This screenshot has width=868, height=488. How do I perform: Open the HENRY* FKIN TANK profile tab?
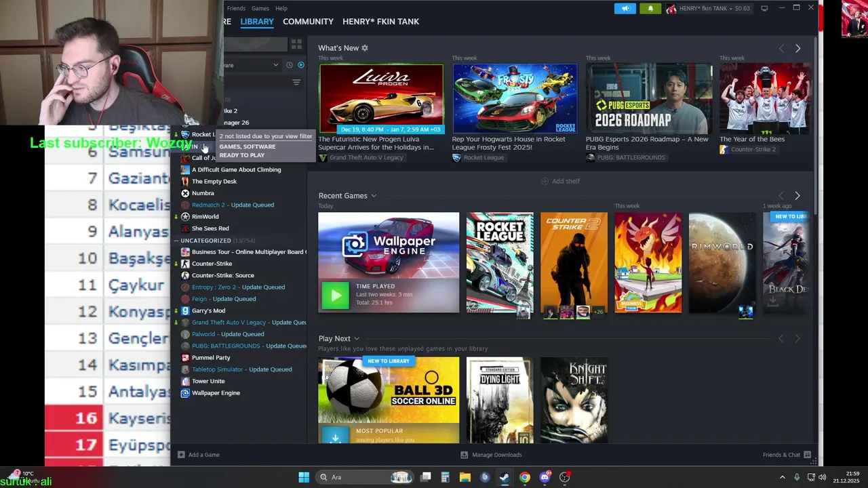pos(380,22)
